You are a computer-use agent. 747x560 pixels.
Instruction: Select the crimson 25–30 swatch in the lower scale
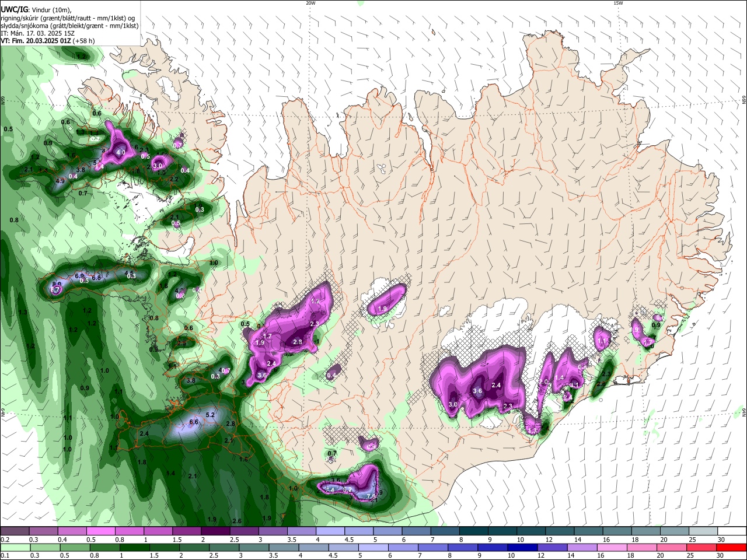(x=702, y=547)
